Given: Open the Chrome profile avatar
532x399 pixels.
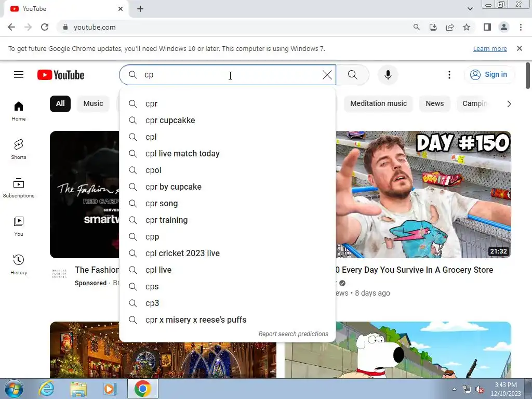Looking at the screenshot, I should pos(504,27).
